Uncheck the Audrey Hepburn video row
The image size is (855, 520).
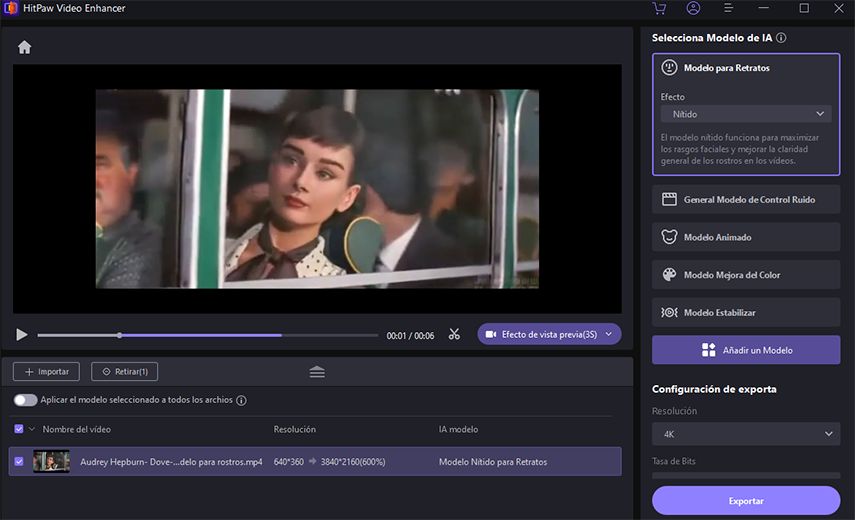point(19,461)
